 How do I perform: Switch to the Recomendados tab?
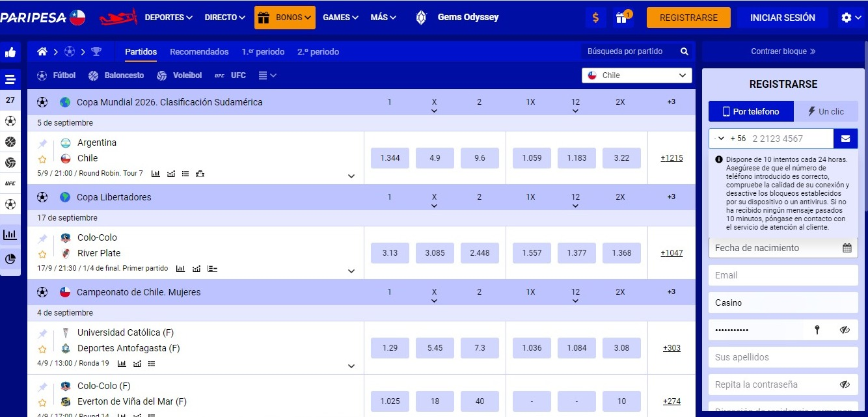[199, 51]
